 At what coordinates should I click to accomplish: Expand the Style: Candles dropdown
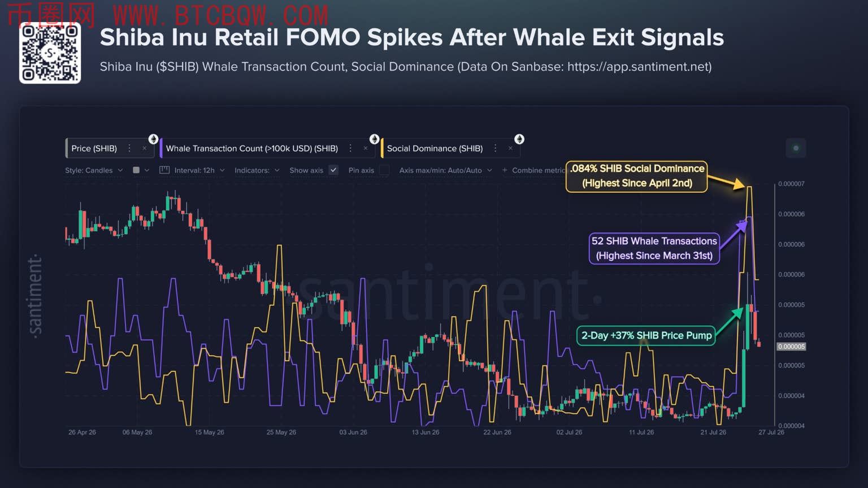point(94,170)
